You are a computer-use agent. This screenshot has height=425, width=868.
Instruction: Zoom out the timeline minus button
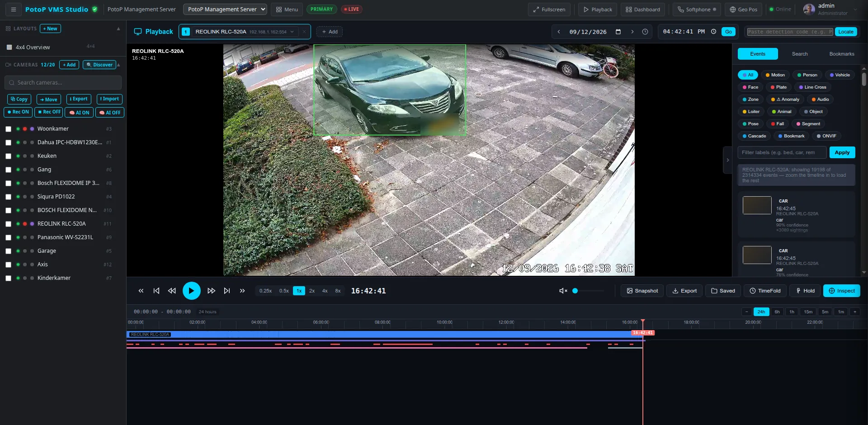click(747, 312)
